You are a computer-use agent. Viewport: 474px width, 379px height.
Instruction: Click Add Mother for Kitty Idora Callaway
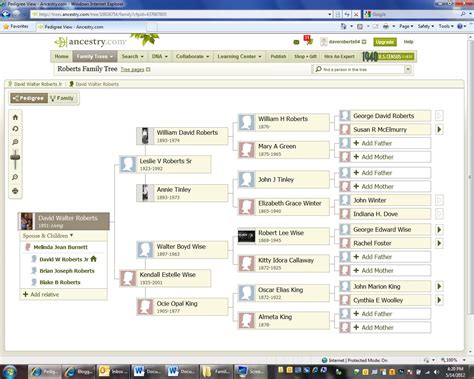click(385, 271)
